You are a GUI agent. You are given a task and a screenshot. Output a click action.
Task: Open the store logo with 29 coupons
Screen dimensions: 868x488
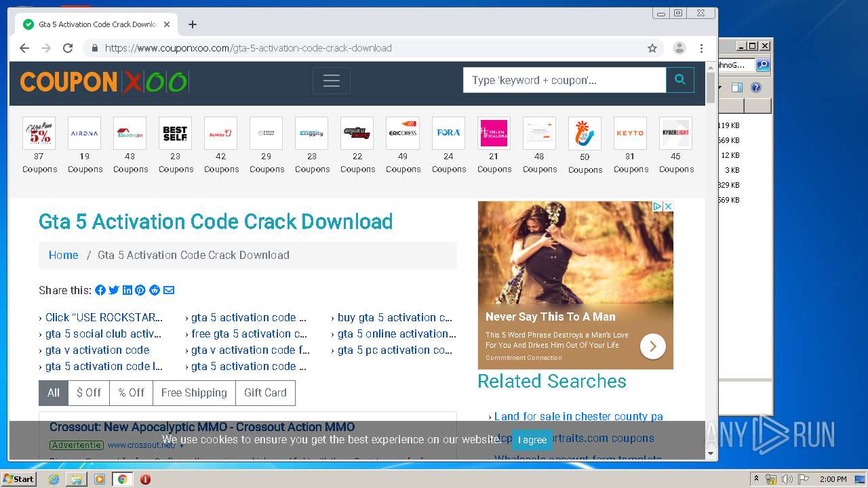point(267,133)
